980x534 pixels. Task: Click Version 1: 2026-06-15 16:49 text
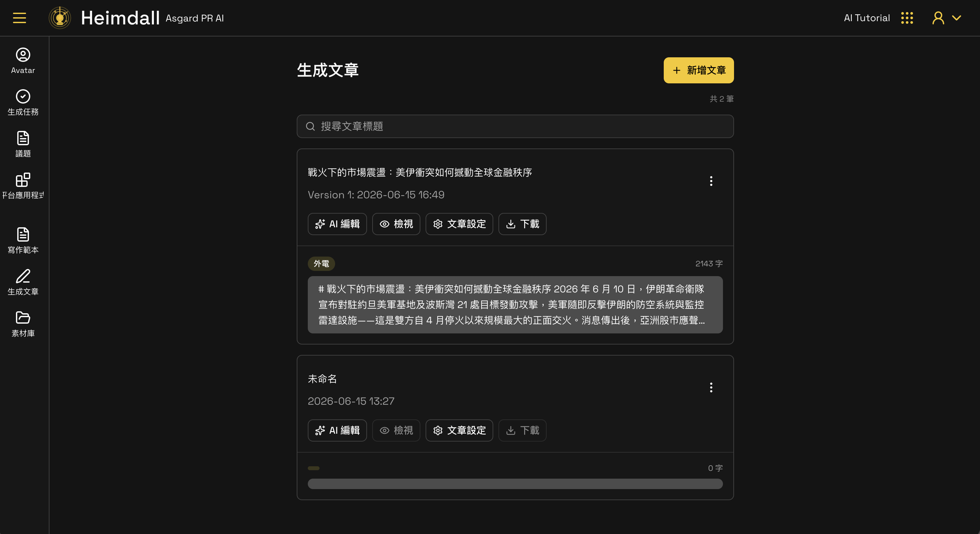point(376,195)
